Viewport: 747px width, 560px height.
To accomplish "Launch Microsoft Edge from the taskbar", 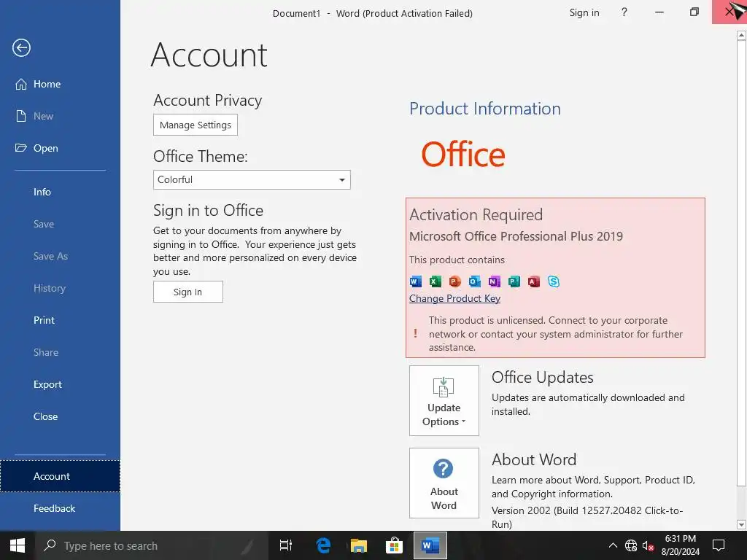I will [x=323, y=545].
